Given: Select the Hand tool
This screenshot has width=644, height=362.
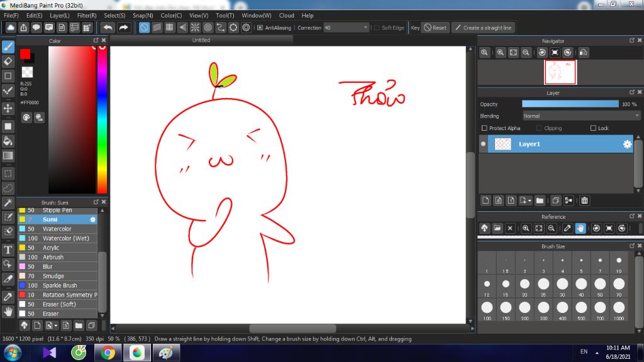Looking at the screenshot, I should click(8, 312).
